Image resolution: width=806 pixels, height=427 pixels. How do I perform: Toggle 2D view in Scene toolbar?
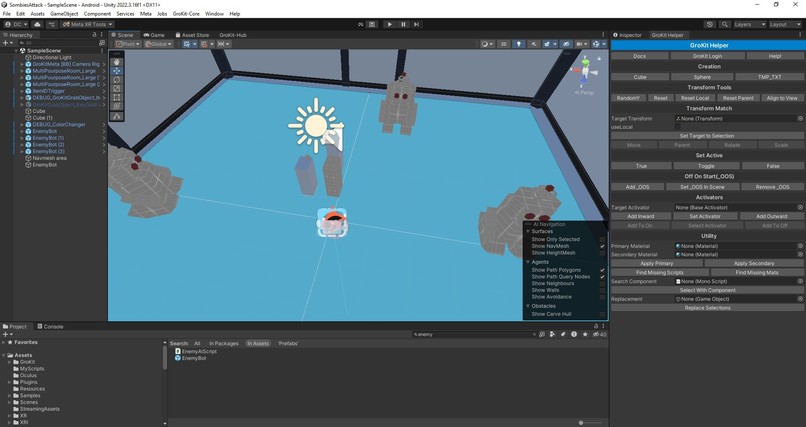pyautogui.click(x=504, y=44)
